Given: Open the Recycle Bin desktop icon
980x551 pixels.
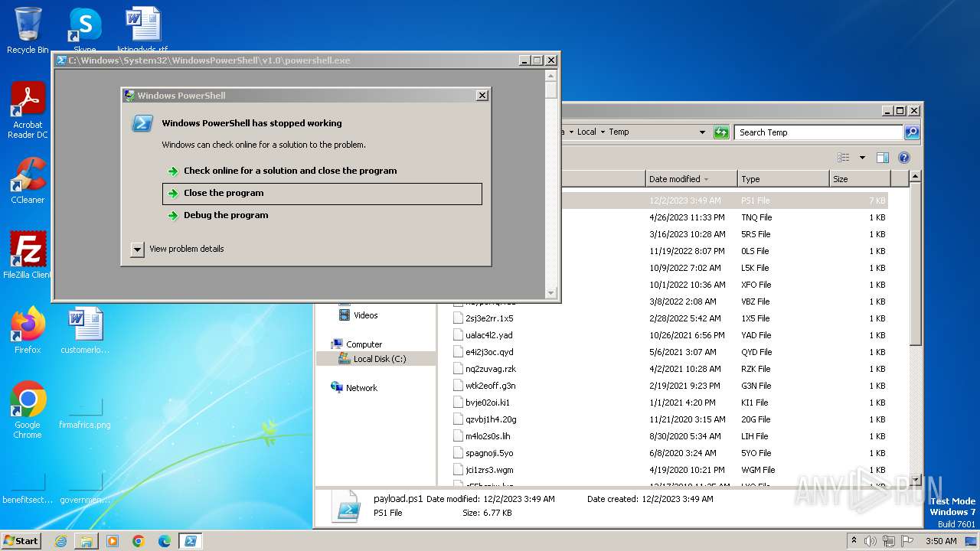Looking at the screenshot, I should pyautogui.click(x=28, y=31).
